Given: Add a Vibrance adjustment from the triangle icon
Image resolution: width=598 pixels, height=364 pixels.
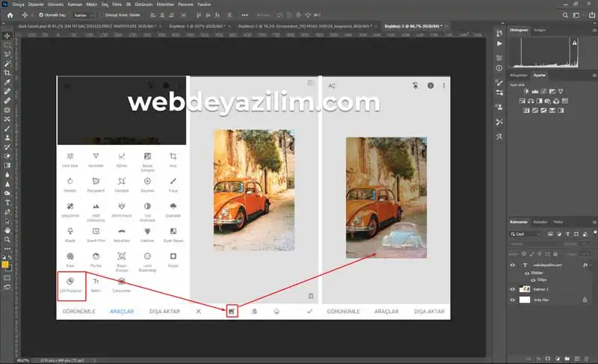Looking at the screenshot, I should tap(561, 91).
